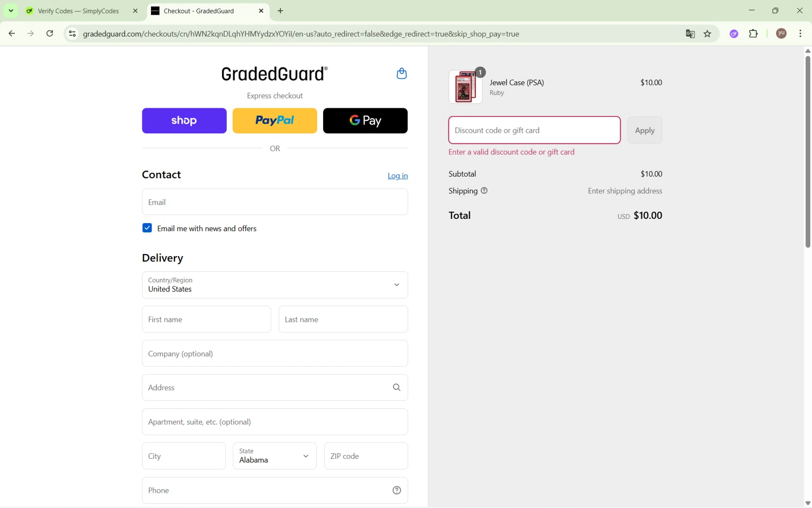Click the invalid discount code error message

[x=511, y=152]
